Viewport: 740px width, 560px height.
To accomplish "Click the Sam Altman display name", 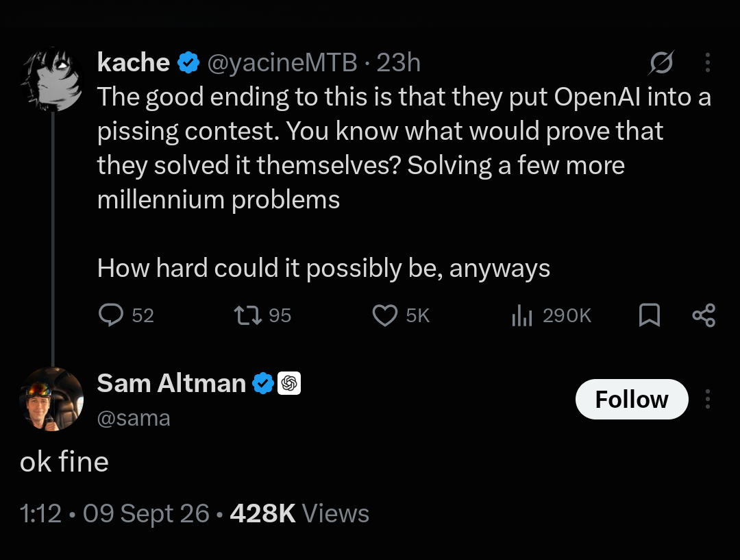I will click(x=171, y=383).
